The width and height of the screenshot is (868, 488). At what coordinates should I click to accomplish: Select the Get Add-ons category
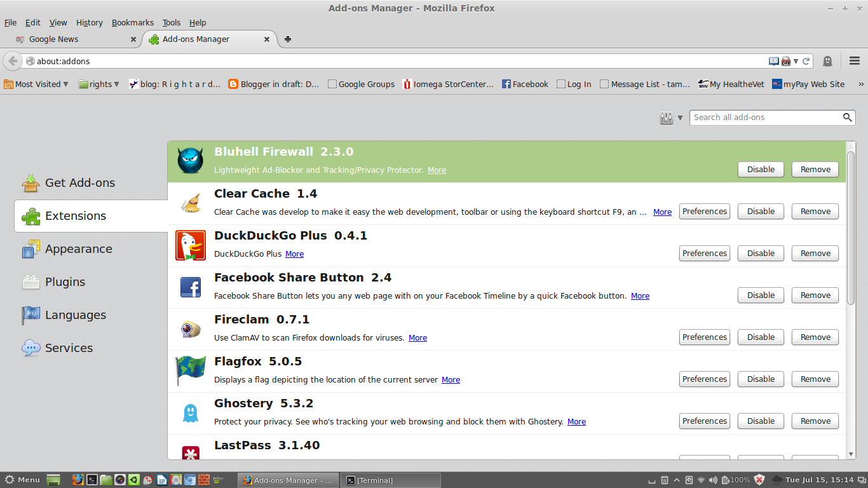coord(91,183)
